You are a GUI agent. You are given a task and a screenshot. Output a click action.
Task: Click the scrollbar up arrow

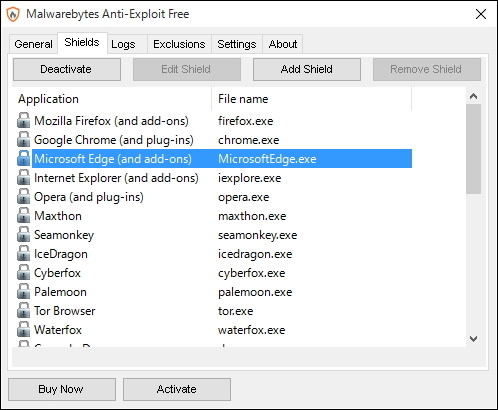tap(473, 96)
